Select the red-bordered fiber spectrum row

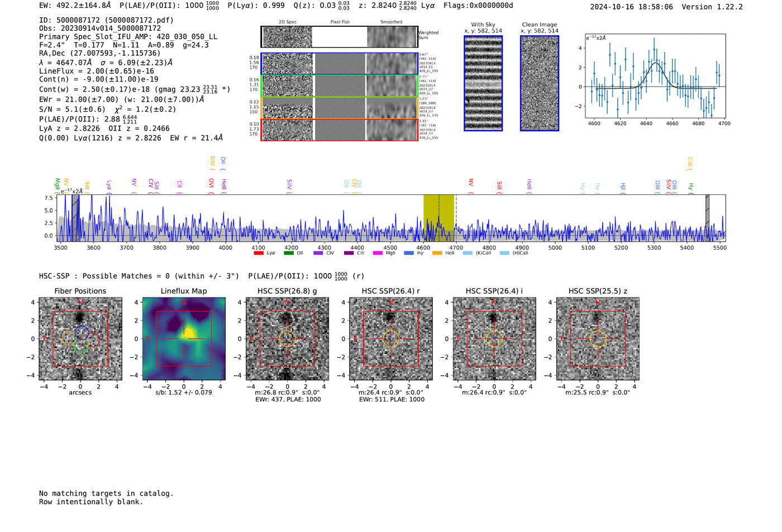pyautogui.click(x=340, y=130)
